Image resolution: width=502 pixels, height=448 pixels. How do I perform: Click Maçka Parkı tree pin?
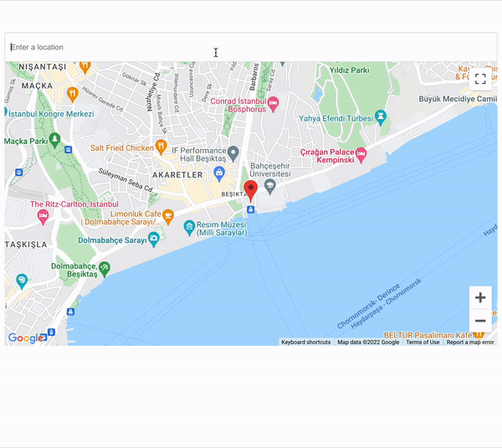(x=54, y=141)
